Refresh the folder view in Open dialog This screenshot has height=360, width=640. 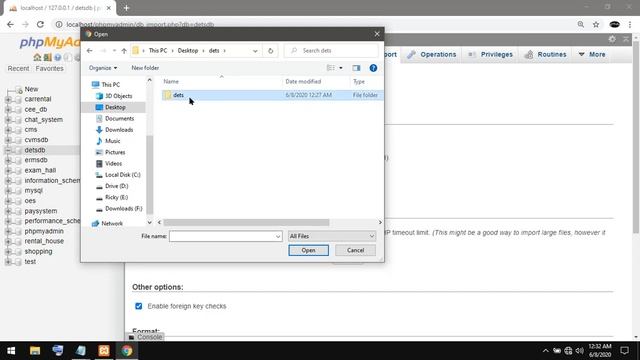tap(270, 51)
